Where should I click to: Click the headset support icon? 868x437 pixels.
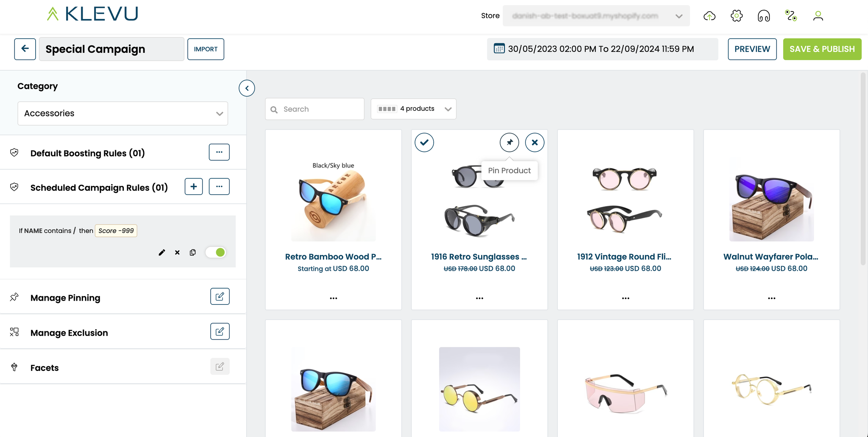click(764, 16)
